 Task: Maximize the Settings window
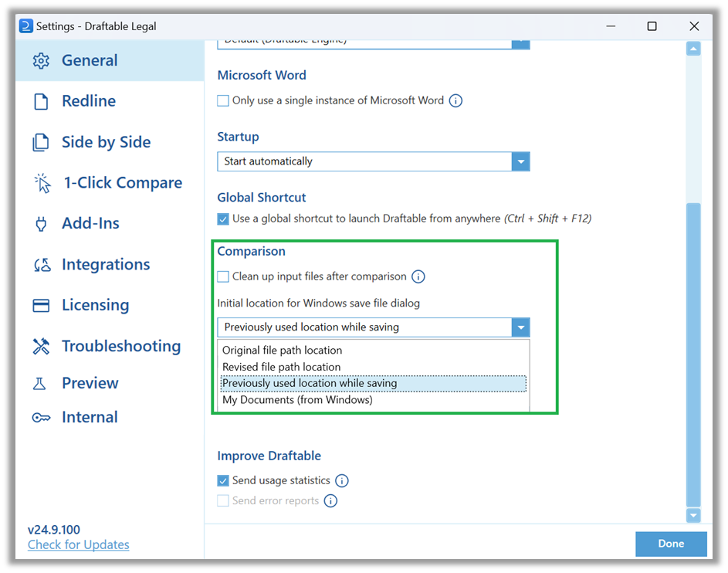[652, 26]
